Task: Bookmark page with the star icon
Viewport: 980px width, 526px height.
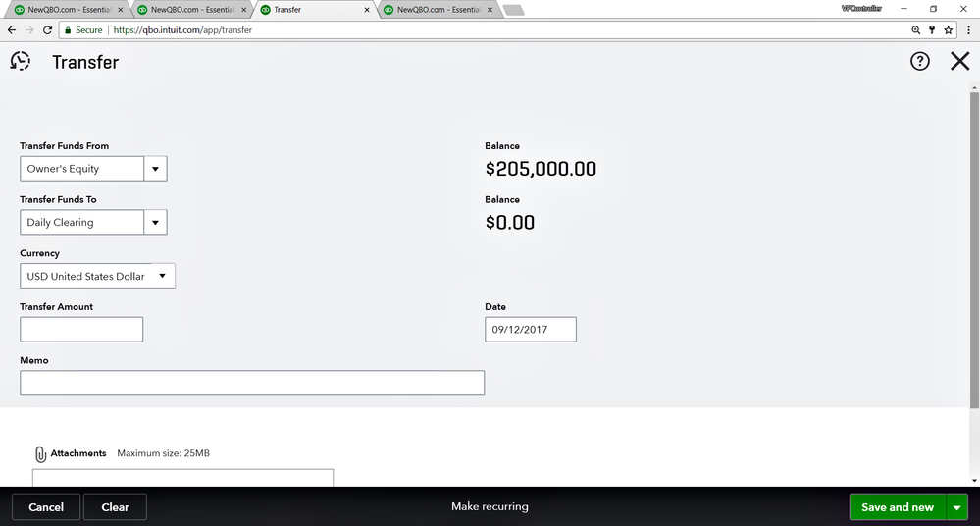Action: (948, 30)
